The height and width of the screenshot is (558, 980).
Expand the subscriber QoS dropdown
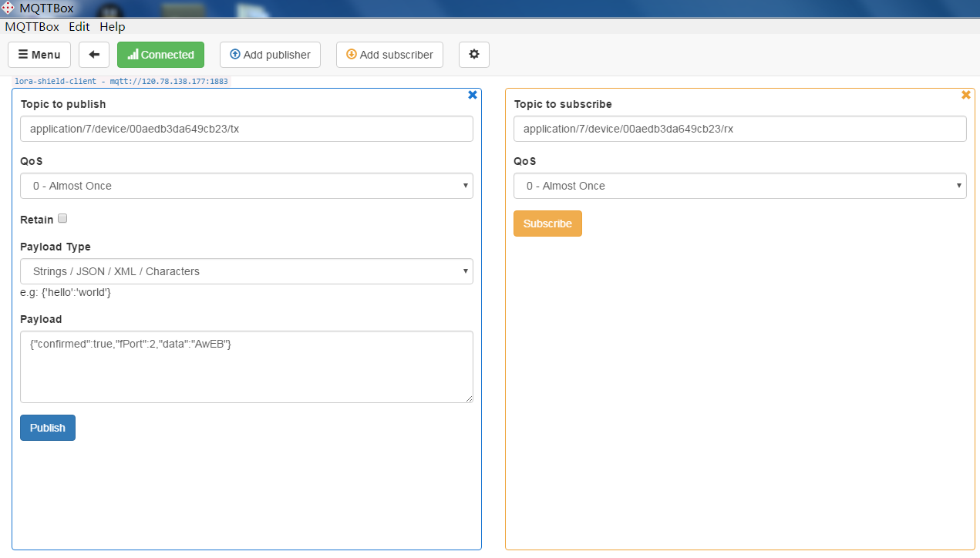pyautogui.click(x=740, y=186)
